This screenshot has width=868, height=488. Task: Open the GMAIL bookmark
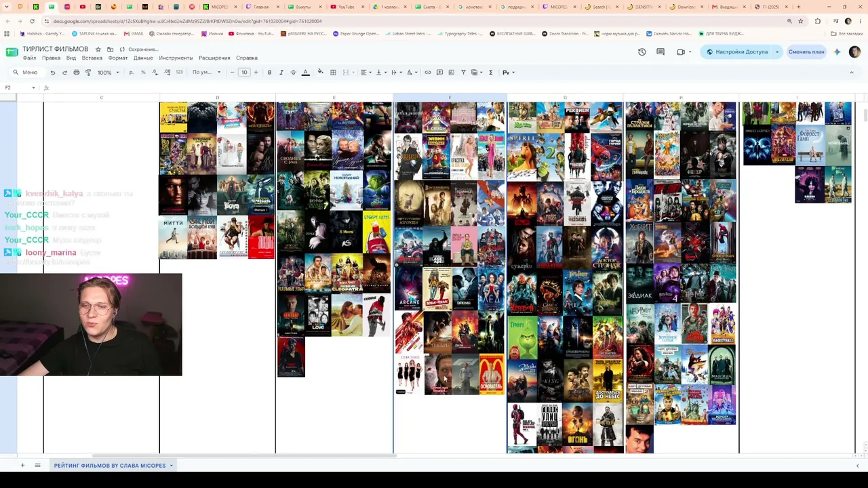tap(134, 33)
